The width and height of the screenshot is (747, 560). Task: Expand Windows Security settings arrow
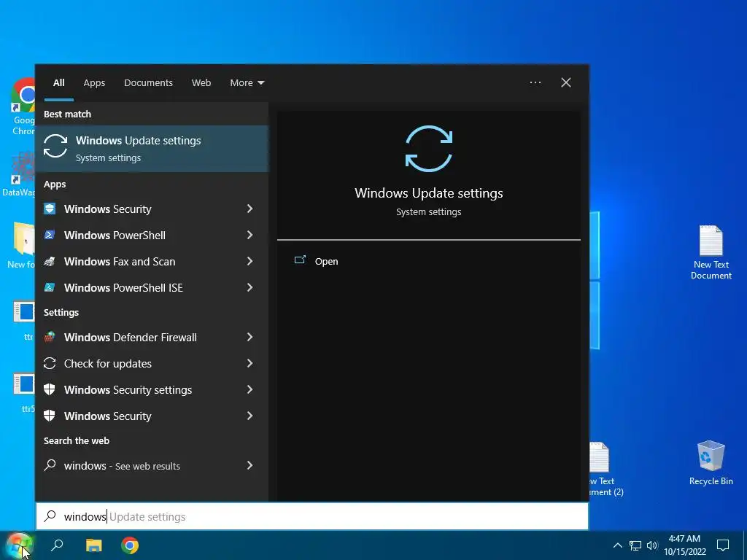[x=249, y=389]
